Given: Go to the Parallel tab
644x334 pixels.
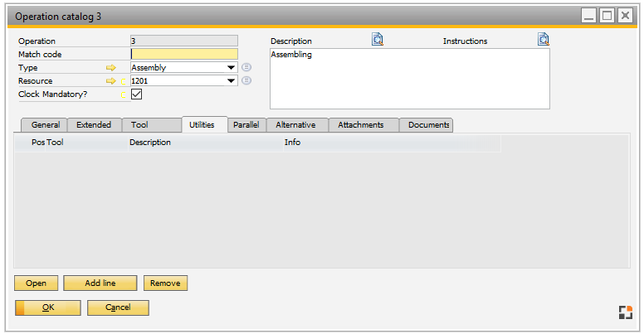Looking at the screenshot, I should (246, 125).
